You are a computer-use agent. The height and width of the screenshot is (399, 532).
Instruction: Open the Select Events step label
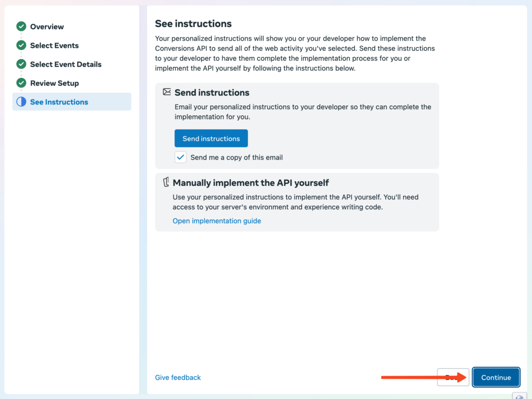point(54,45)
